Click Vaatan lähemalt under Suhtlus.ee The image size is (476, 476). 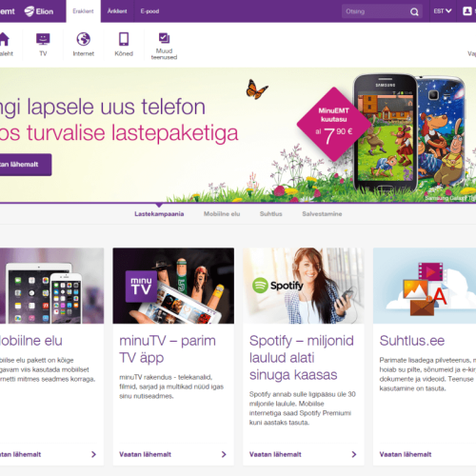click(406, 454)
